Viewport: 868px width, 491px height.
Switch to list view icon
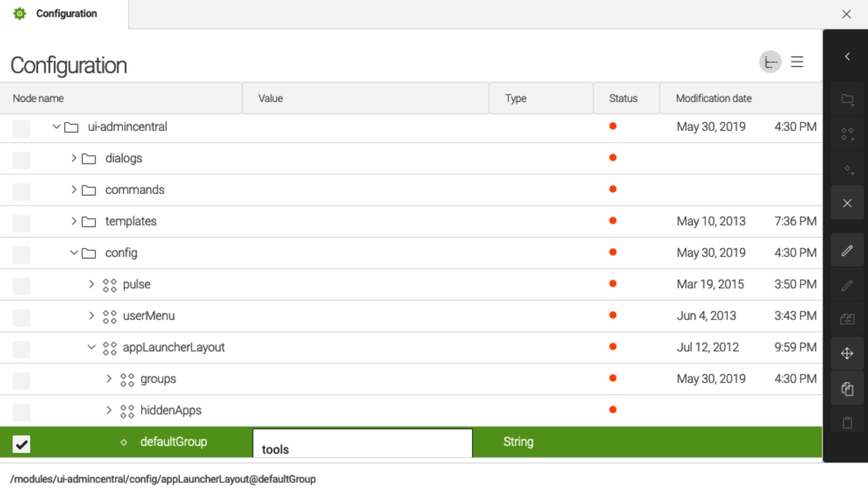tap(797, 62)
